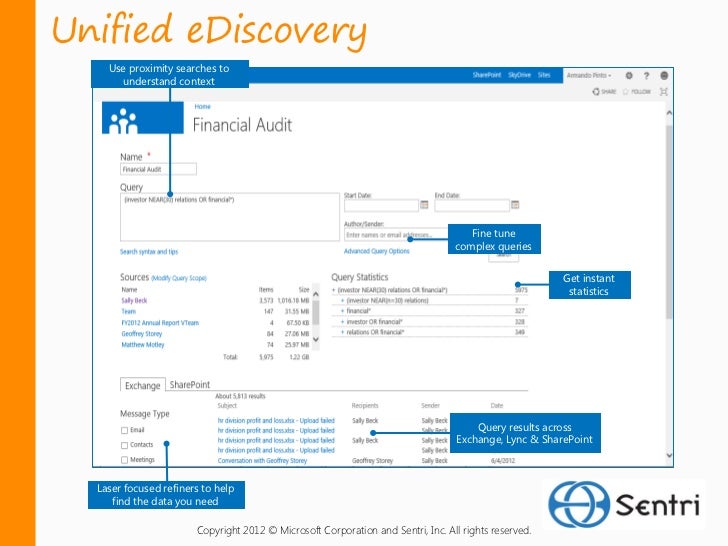Viewport: 728px width, 546px height.
Task: Expand the relations OR financial* statistic
Action: pos(343,332)
